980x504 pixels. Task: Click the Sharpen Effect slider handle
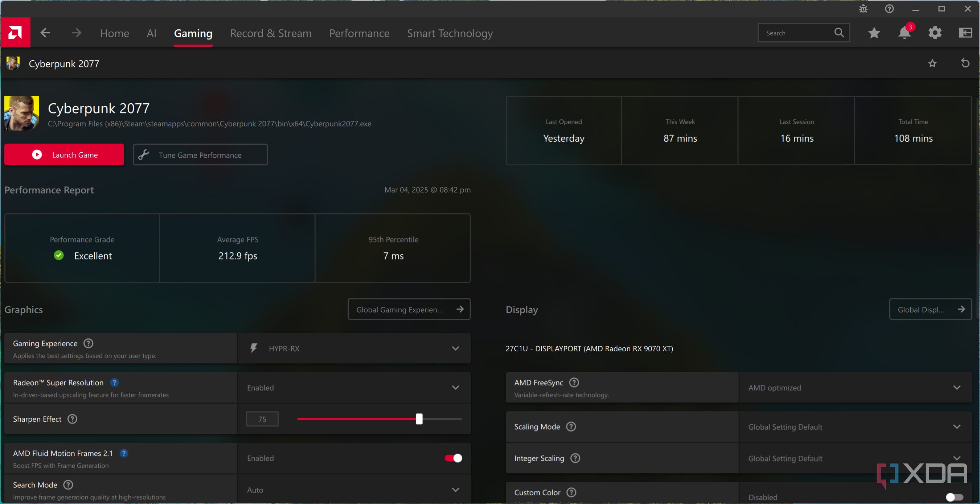tap(419, 419)
